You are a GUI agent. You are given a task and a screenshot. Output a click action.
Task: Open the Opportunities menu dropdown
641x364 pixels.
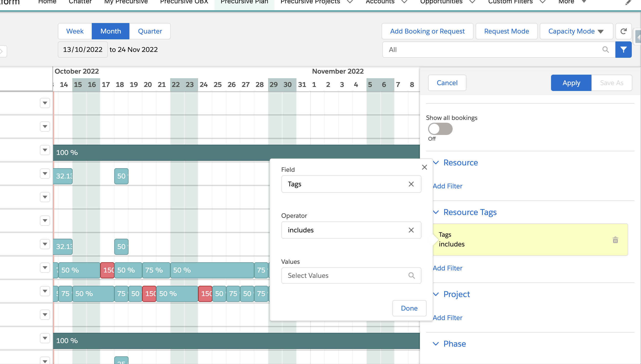coord(472,2)
